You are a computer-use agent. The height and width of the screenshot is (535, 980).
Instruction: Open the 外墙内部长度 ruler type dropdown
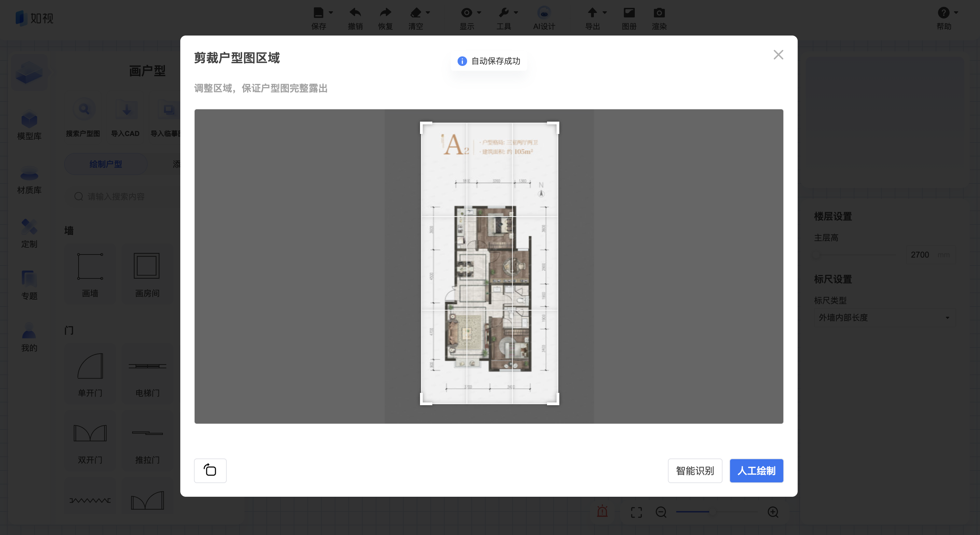tap(884, 317)
